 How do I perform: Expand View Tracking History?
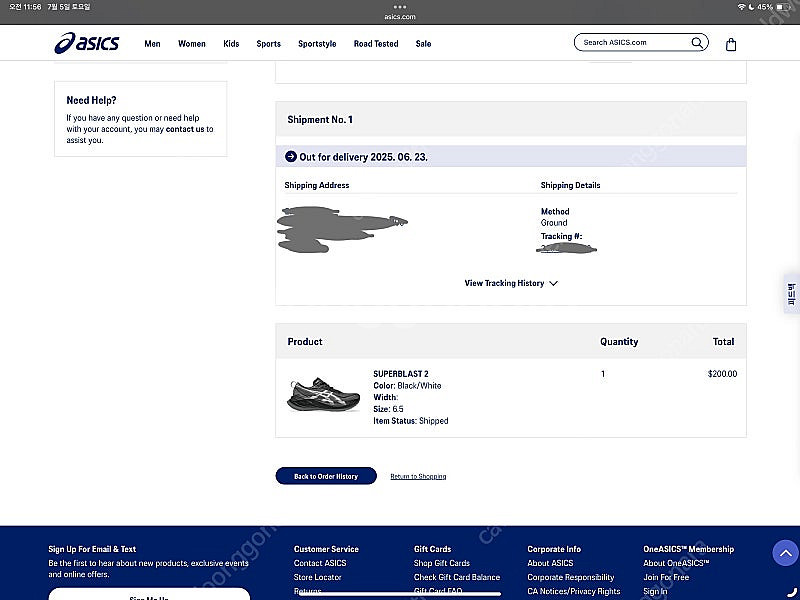coord(511,283)
